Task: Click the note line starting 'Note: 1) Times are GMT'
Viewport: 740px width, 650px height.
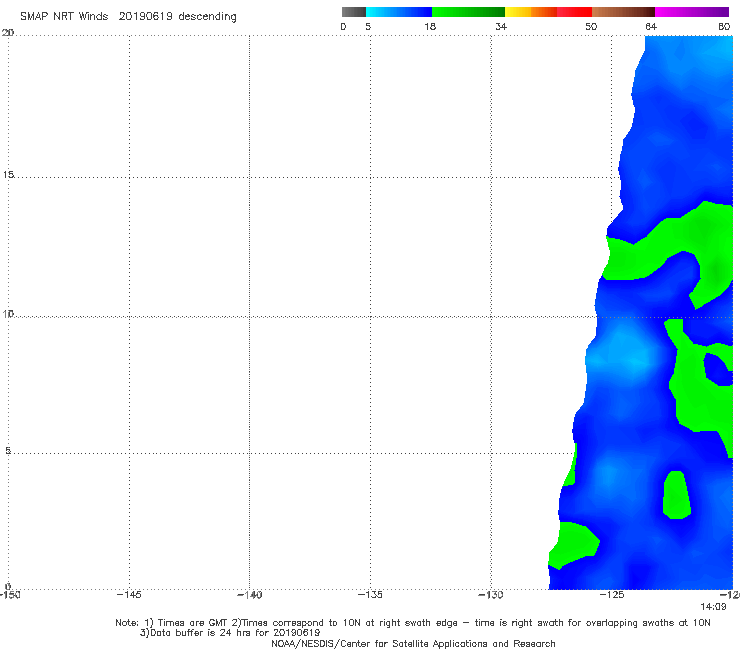Action: click(x=413, y=623)
